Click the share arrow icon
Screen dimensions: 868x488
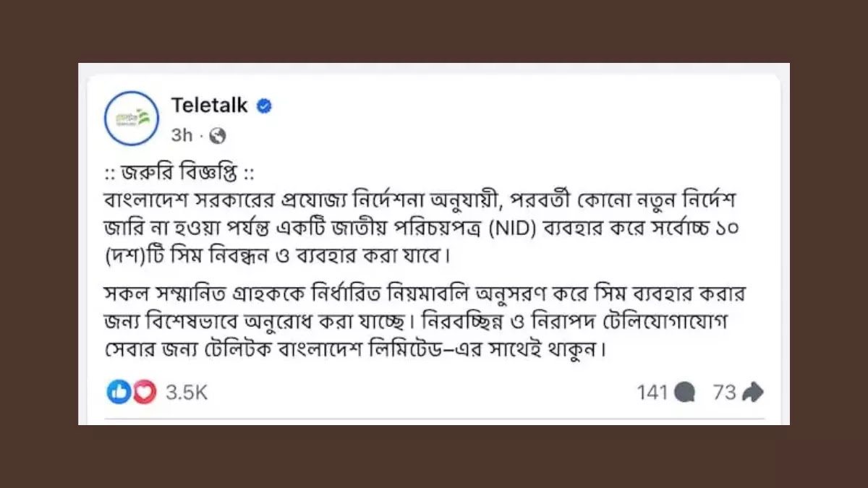point(752,391)
